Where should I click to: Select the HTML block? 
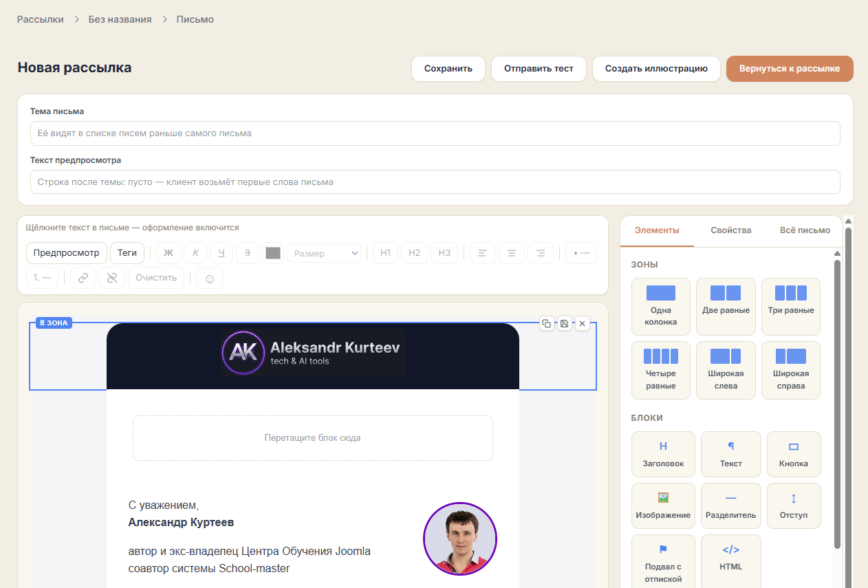tap(731, 561)
